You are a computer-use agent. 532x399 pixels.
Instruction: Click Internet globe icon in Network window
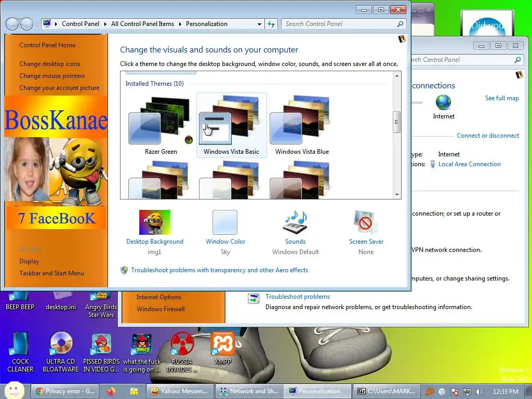pyautogui.click(x=443, y=102)
